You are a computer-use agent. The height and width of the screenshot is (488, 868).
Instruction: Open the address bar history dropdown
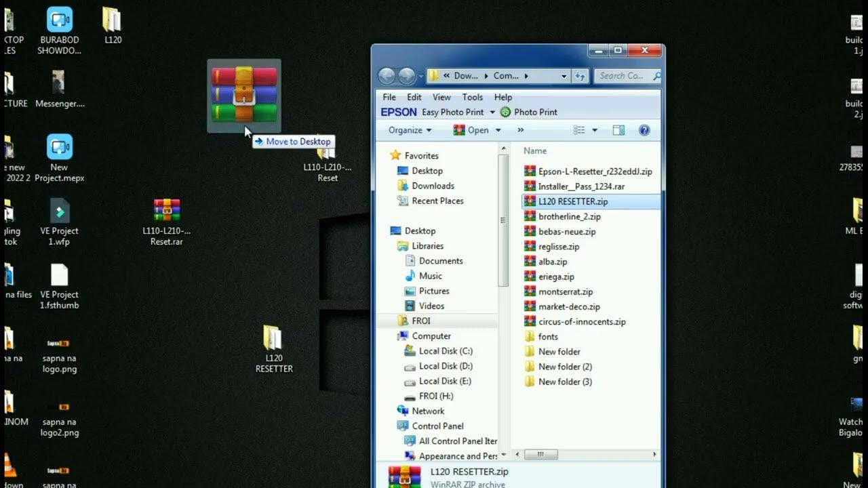(x=564, y=76)
